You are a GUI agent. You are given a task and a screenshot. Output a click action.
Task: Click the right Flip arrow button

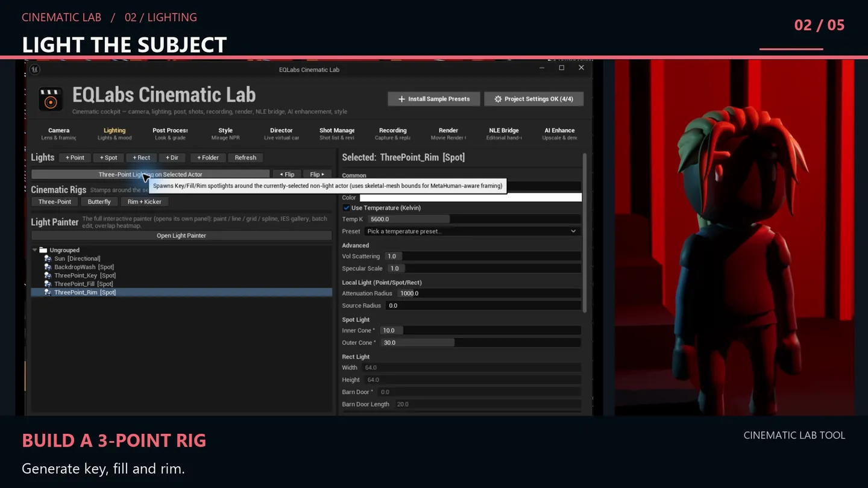317,175
